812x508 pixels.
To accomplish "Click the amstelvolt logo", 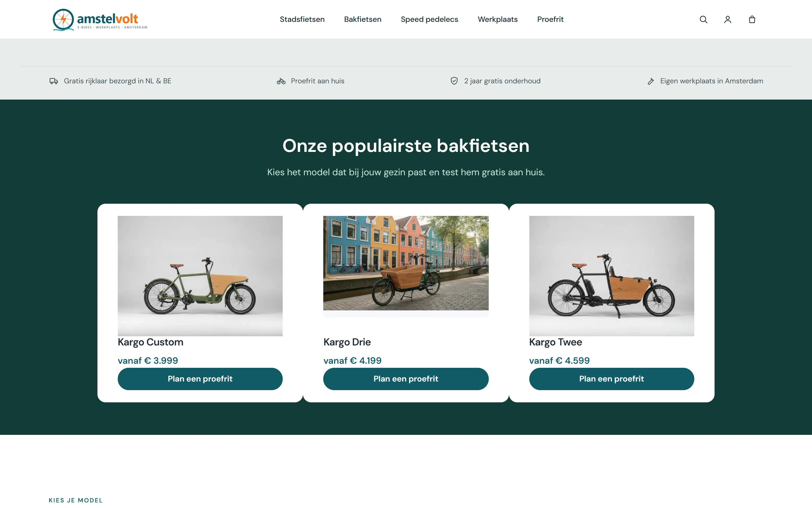I will [x=100, y=20].
